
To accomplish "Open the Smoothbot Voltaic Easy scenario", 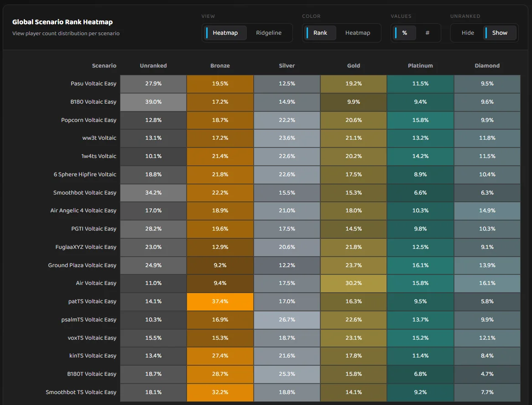I will (x=85, y=193).
